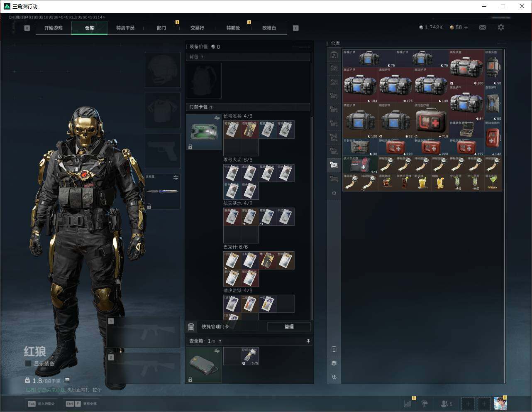This screenshot has height=412, width=532.
Task: Click the right navigation arrow after 改枪台
Action: coord(296,28)
